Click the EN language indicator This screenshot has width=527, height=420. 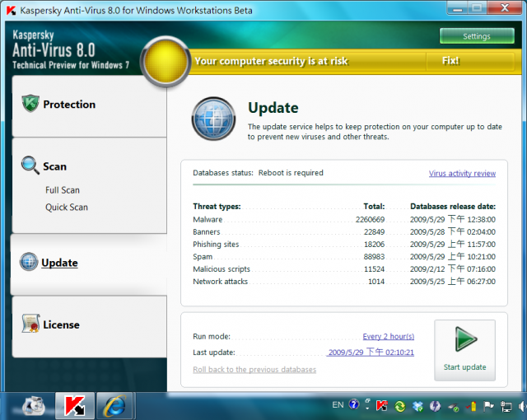338,405
